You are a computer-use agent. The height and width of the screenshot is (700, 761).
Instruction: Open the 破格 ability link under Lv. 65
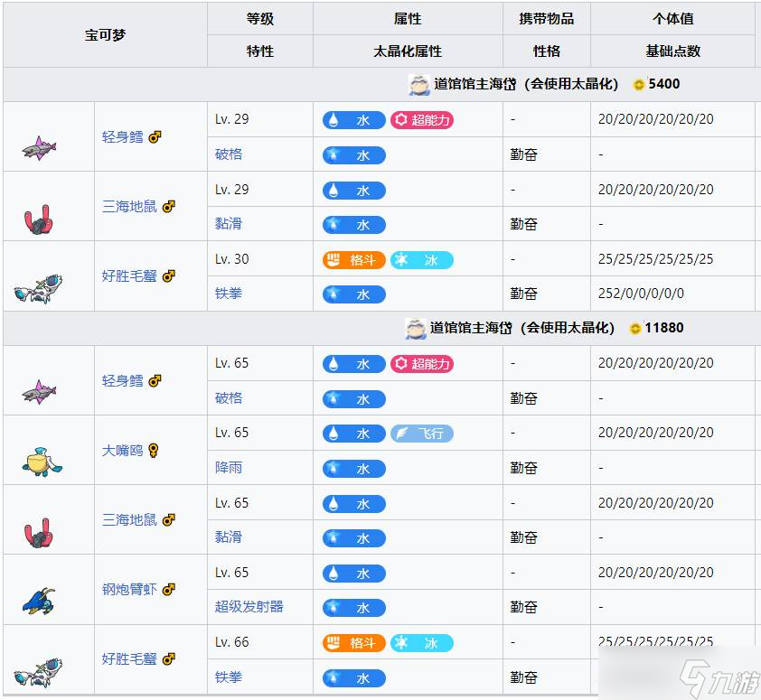[x=229, y=398]
